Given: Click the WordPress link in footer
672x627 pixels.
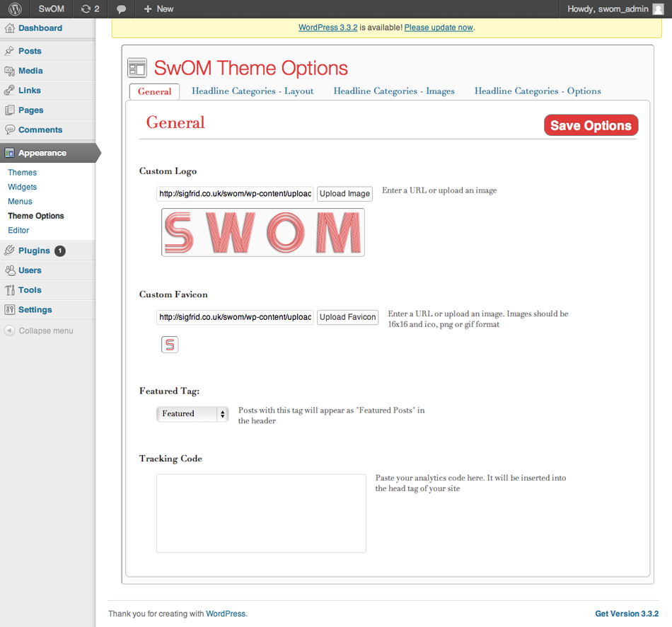Looking at the screenshot, I should click(x=226, y=614).
